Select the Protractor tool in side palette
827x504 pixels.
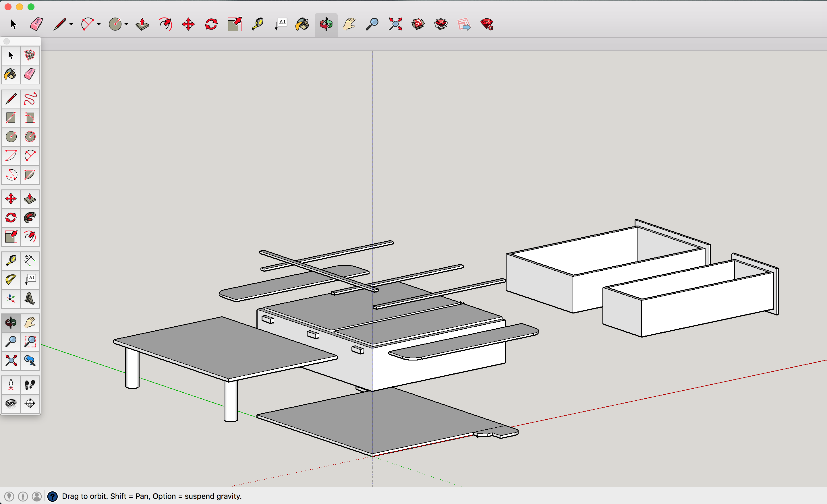11,279
